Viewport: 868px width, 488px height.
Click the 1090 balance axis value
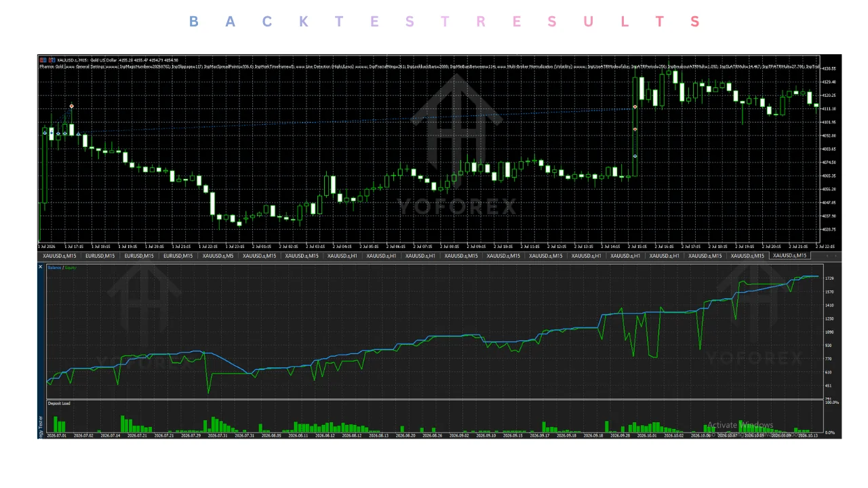(830, 332)
